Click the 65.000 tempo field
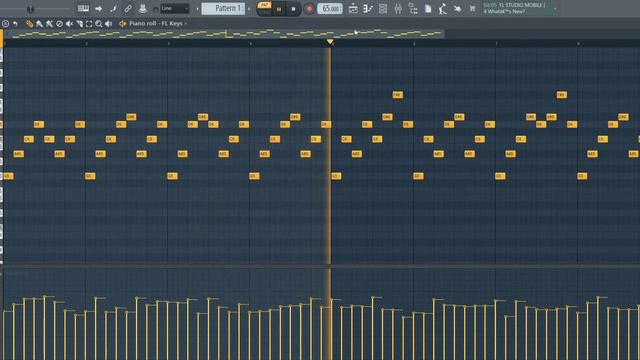This screenshot has width=640, height=360. 330,9
